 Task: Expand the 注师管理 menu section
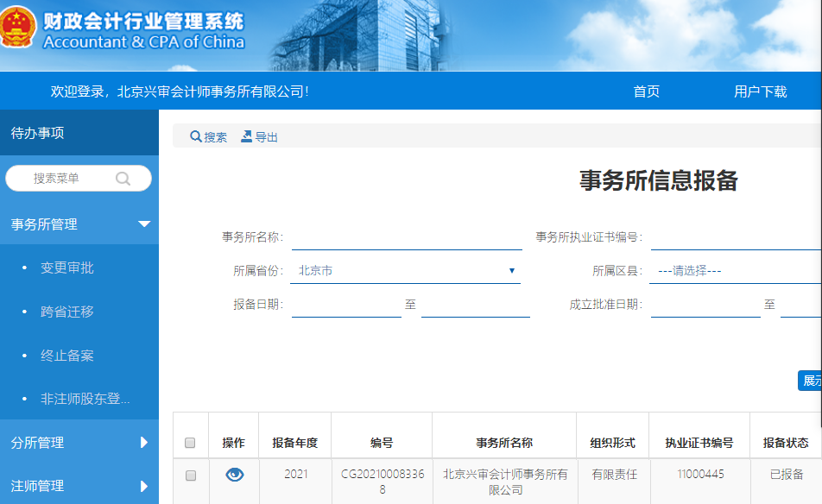click(144, 486)
